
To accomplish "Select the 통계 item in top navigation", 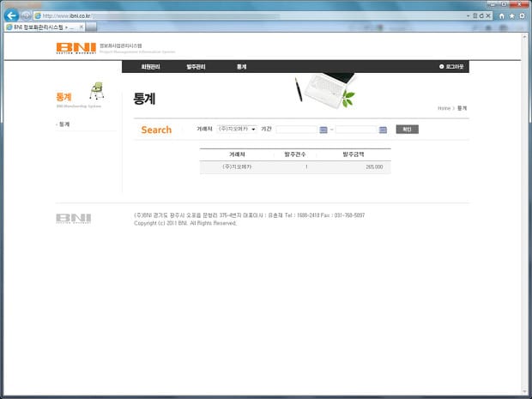I will click(241, 66).
